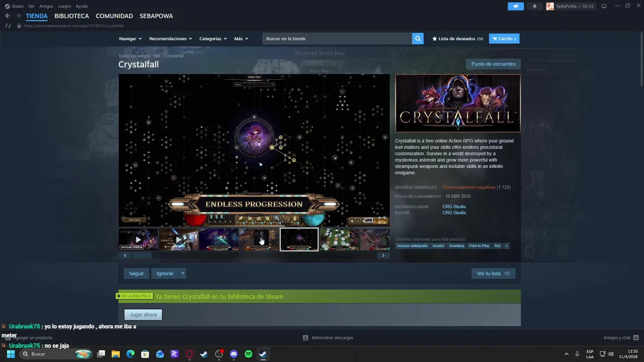Open the Juegos menu
This screenshot has width=644, height=362.
click(64, 6)
